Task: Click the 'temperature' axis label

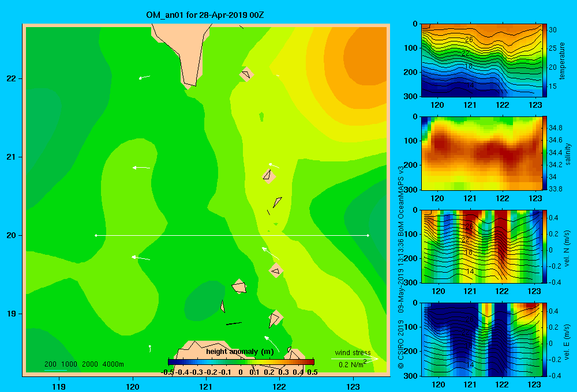Action: pos(562,61)
